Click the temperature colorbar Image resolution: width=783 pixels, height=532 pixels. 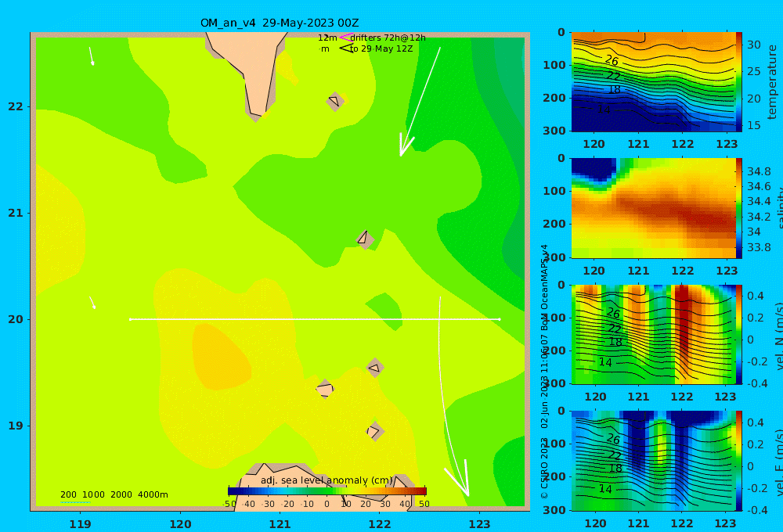[x=738, y=82]
